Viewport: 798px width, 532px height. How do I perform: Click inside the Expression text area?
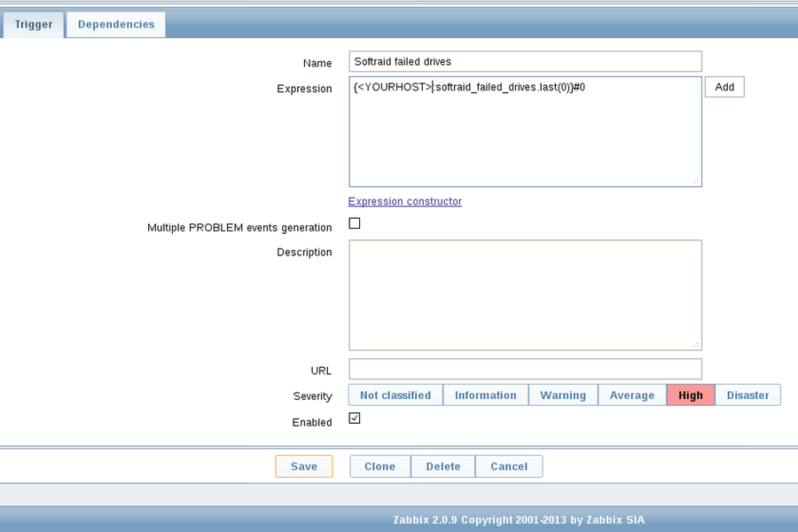tap(525, 137)
